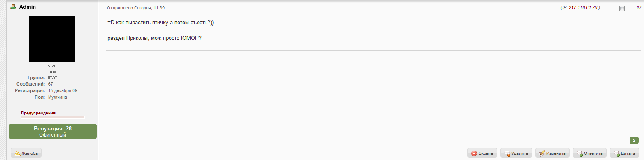Open IP address 217.118.81.28 details

pyautogui.click(x=583, y=7)
